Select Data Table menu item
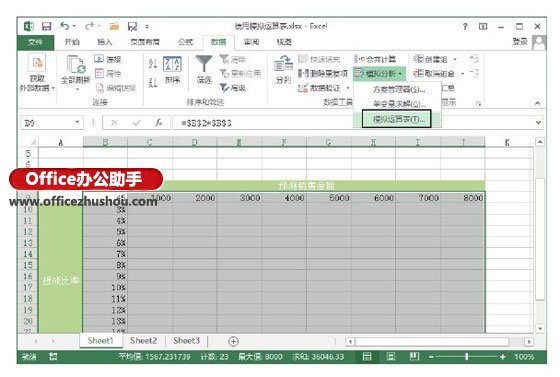The width and height of the screenshot is (560, 377). [396, 119]
